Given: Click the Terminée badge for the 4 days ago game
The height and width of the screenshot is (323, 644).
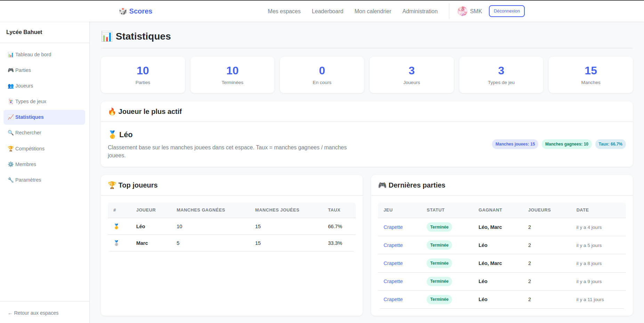Looking at the screenshot, I should [439, 227].
